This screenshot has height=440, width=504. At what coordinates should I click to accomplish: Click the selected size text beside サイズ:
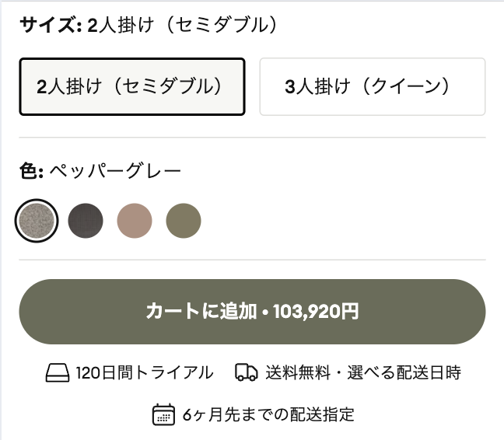coord(183,25)
